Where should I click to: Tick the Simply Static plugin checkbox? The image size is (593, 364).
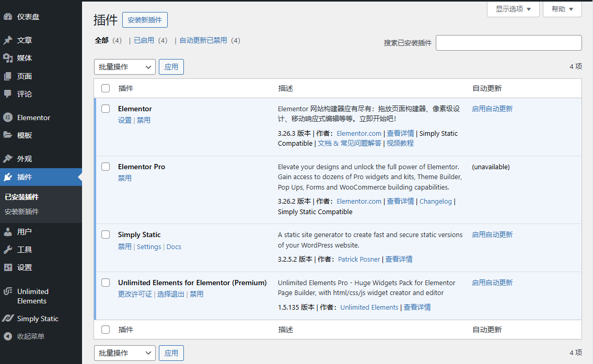click(106, 234)
